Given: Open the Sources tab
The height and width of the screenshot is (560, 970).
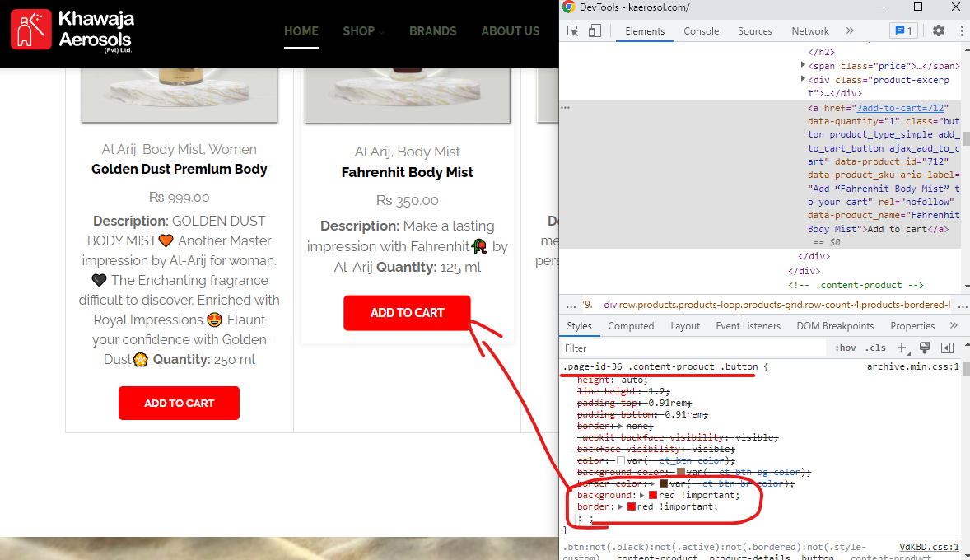Looking at the screenshot, I should coord(755,31).
